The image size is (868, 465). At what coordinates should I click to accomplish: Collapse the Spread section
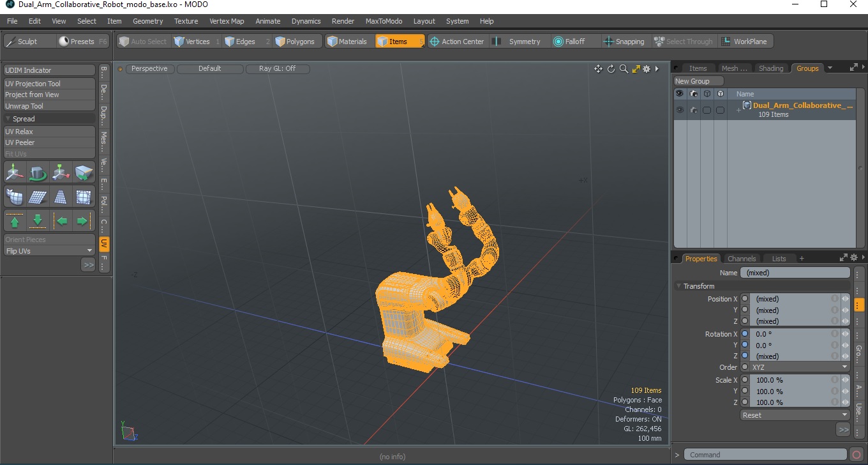8,119
